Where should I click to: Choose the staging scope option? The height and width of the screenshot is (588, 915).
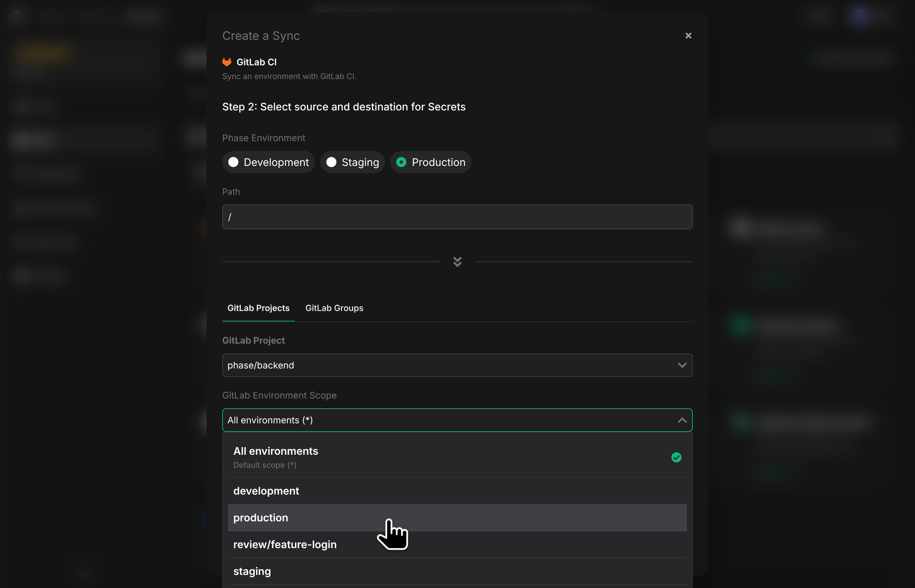457,571
